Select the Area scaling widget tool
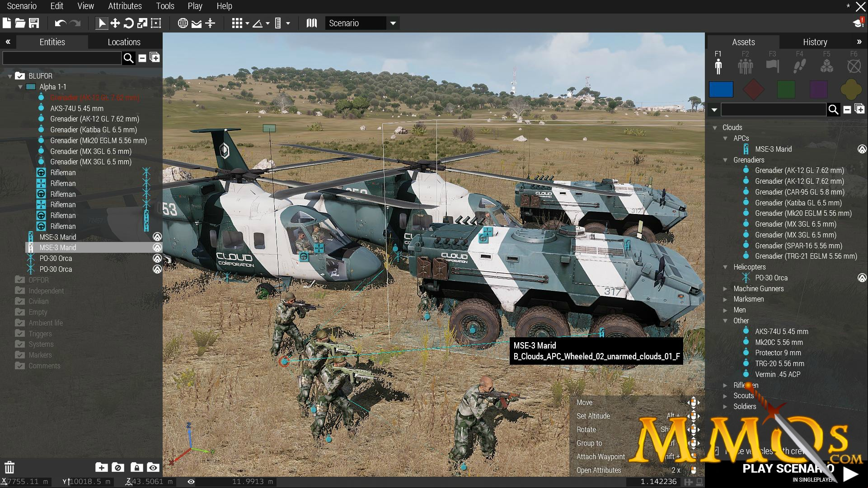This screenshot has height=488, width=868. click(156, 23)
